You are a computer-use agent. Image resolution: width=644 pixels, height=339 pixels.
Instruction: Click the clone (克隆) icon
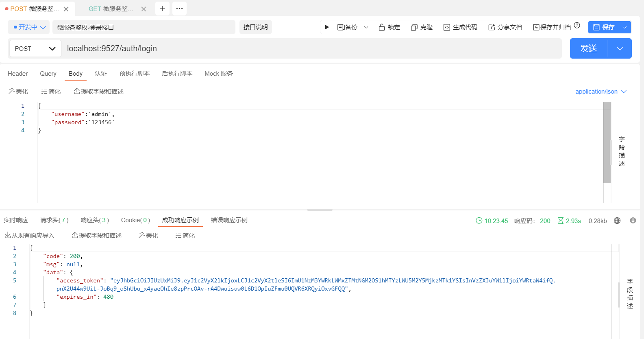[x=414, y=27]
